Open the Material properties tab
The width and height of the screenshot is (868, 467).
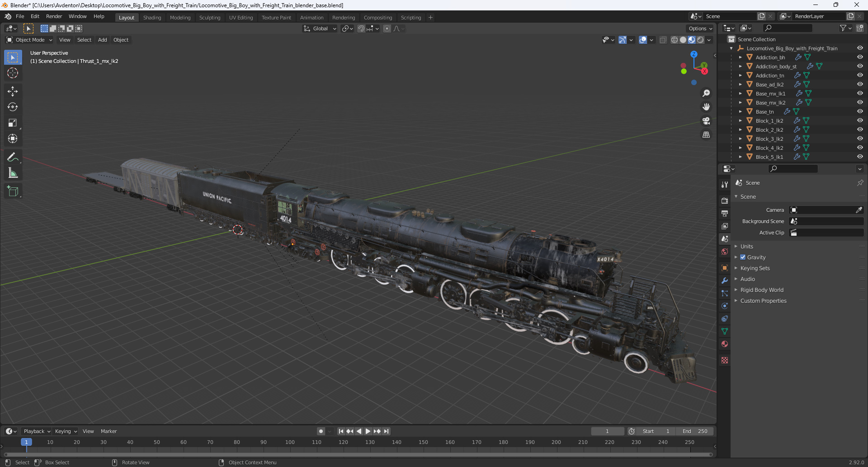725,344
